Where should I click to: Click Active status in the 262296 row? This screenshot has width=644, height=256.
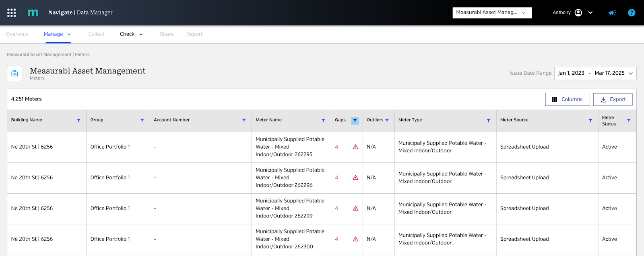609,178
